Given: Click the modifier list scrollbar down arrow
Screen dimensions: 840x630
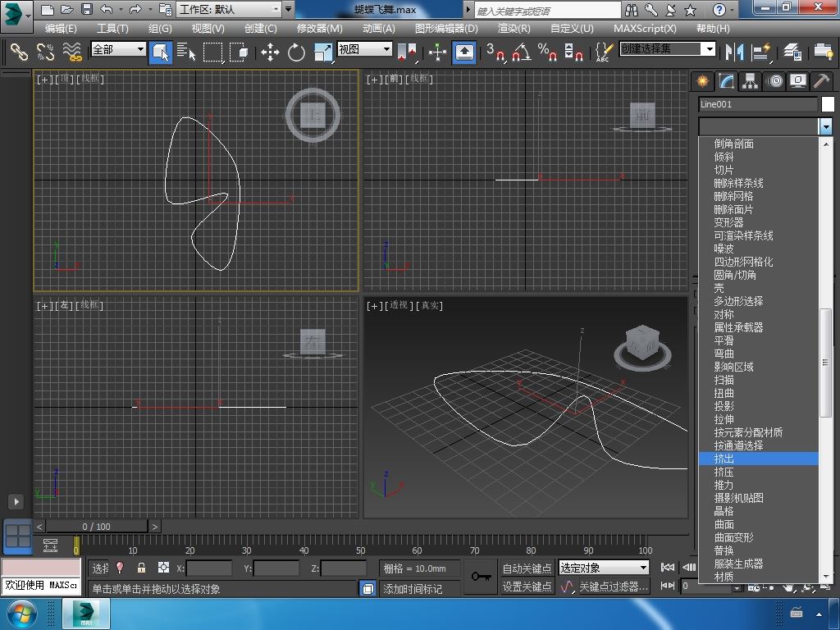Looking at the screenshot, I should tap(825, 577).
